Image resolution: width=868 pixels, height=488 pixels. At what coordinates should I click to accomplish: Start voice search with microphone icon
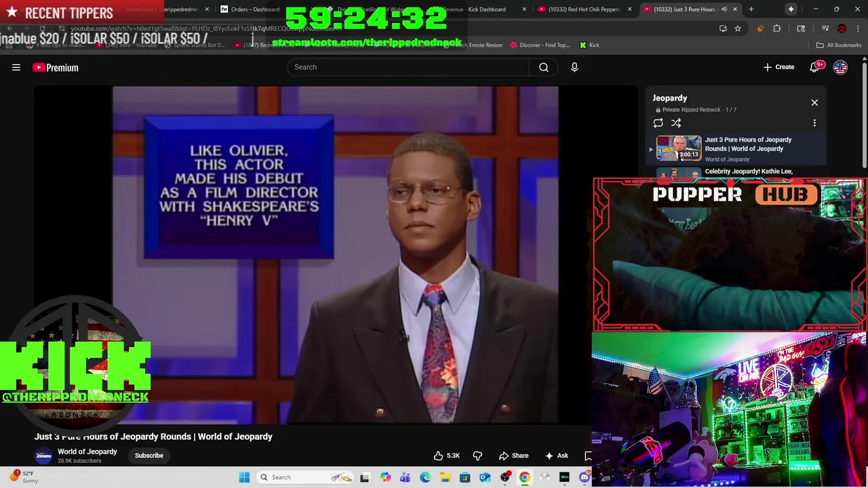(574, 67)
